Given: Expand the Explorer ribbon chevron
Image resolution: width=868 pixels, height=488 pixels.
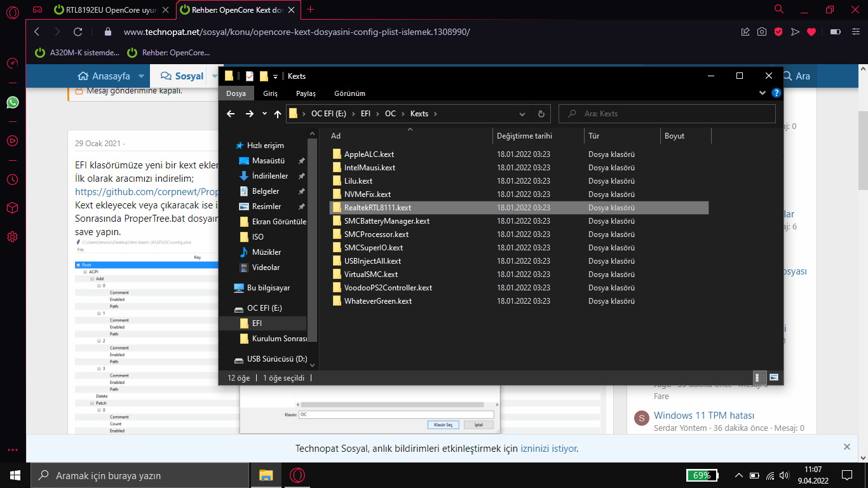Looking at the screenshot, I should 763,93.
